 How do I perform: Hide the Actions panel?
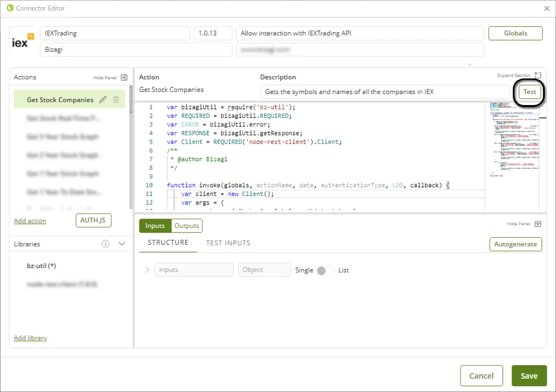(124, 77)
